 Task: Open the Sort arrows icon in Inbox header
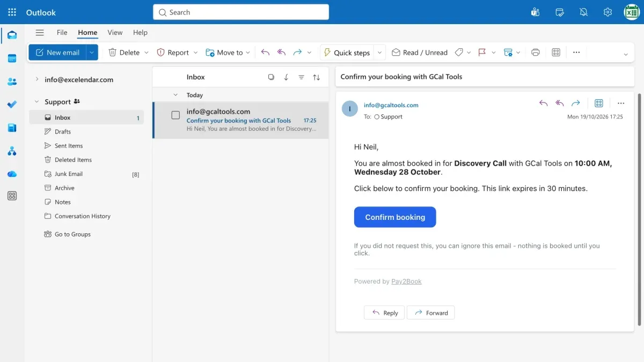317,77
